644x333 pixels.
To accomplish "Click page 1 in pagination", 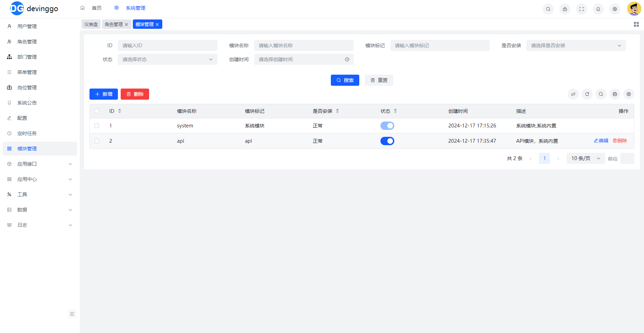I will pos(544,158).
